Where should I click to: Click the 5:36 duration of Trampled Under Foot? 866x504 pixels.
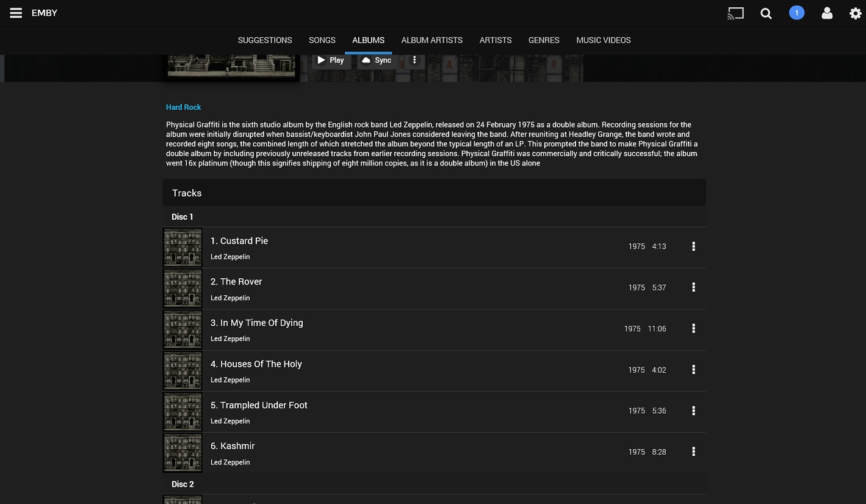point(659,411)
